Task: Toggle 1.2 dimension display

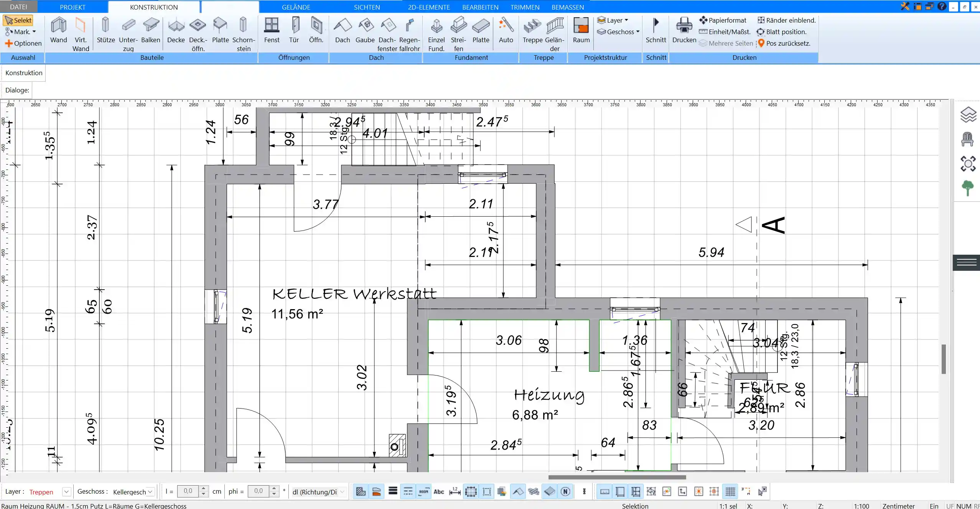Action: (455, 492)
